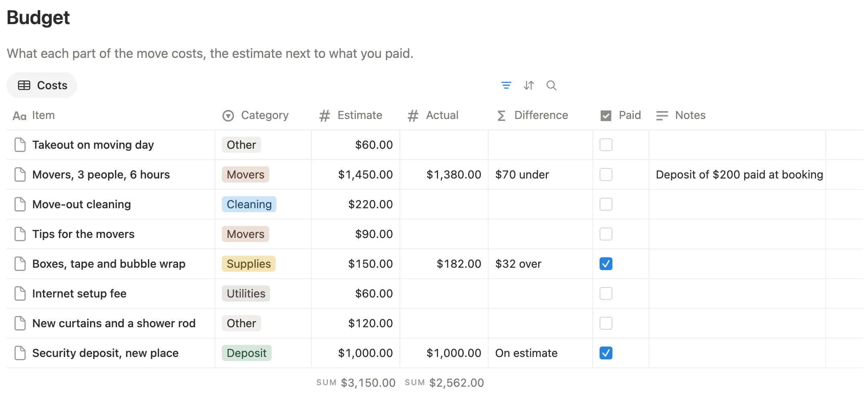Open the sort options icon
The height and width of the screenshot is (402, 868).
[x=529, y=85]
